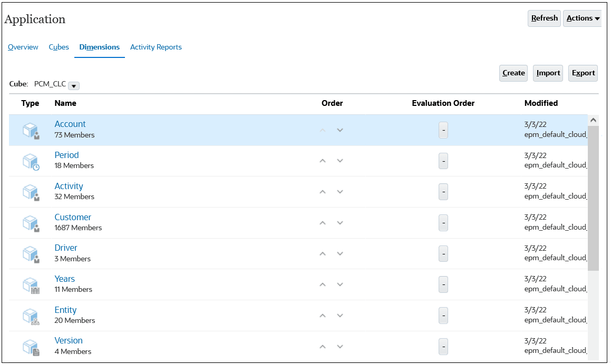Select the Years dimension calendar icon

(30, 285)
